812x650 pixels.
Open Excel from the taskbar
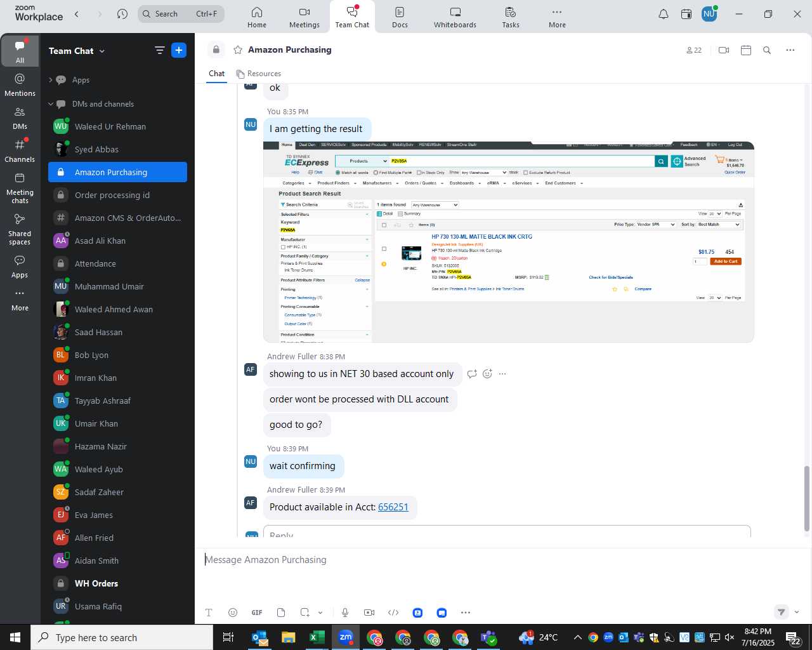(317, 638)
